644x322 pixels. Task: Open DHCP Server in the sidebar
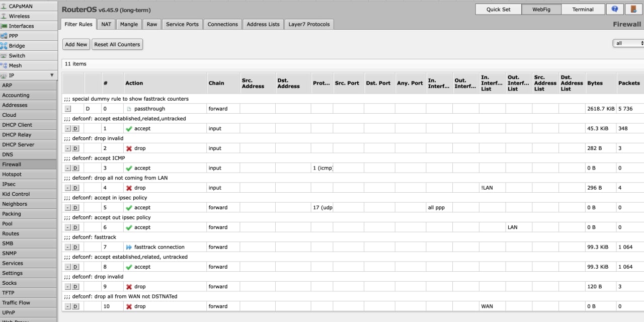tap(28, 144)
